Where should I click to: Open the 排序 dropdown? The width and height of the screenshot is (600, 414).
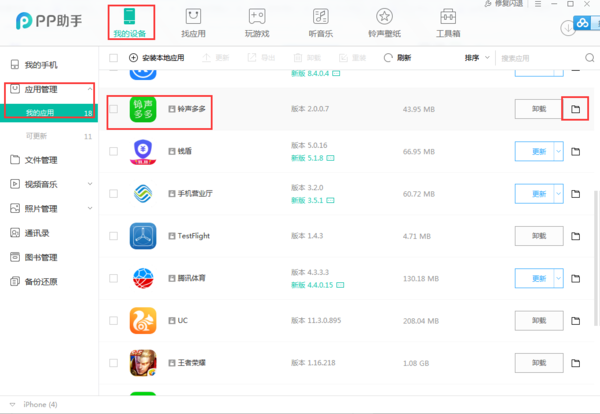[477, 58]
